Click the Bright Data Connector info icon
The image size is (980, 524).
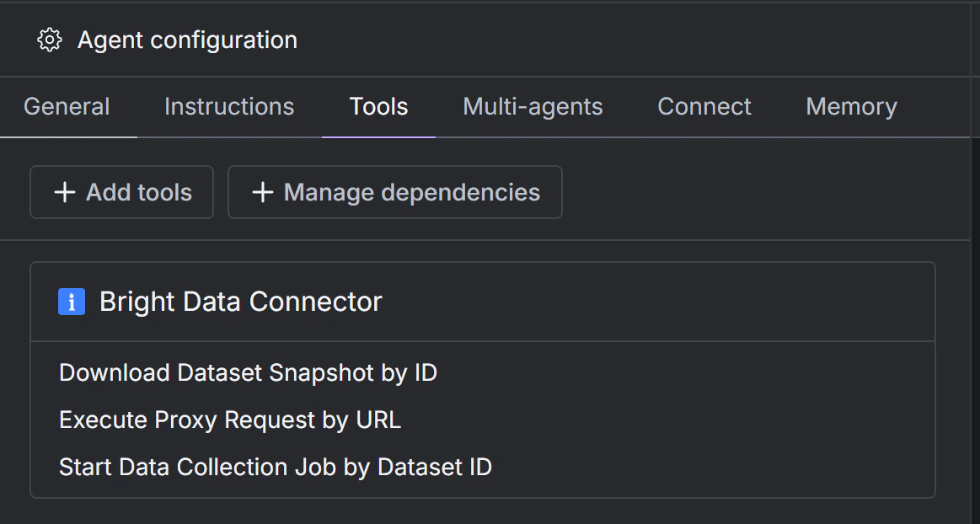click(x=72, y=302)
